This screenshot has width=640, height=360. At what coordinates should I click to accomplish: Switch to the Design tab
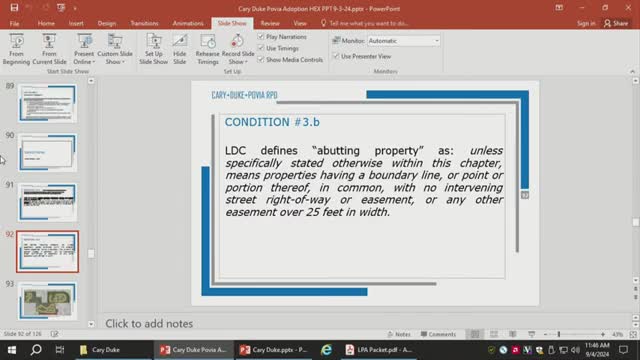(x=107, y=23)
